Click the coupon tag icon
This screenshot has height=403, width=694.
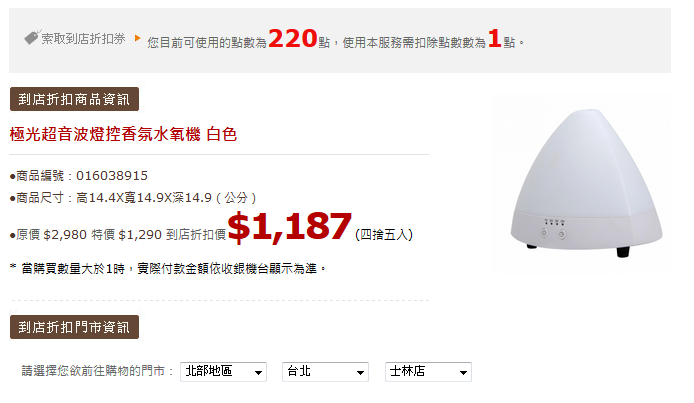(x=32, y=37)
